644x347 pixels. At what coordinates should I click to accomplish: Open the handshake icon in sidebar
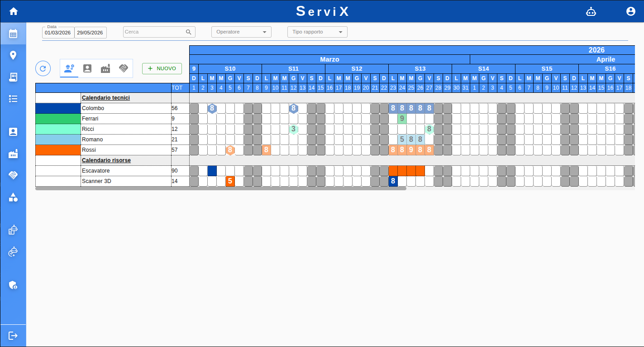point(13,175)
